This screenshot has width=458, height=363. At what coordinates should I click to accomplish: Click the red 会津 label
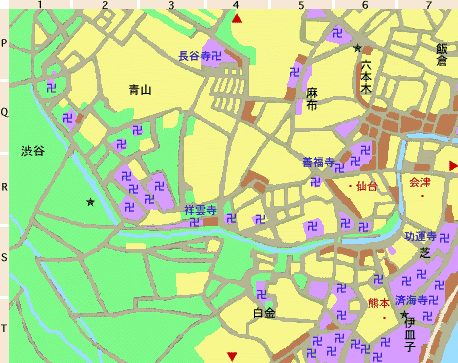click(x=420, y=182)
